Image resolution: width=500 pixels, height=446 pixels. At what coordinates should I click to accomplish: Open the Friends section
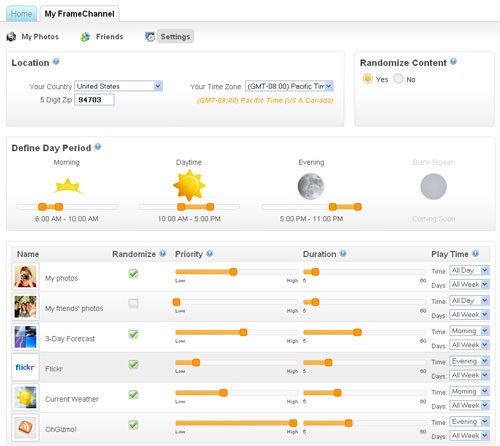[109, 37]
